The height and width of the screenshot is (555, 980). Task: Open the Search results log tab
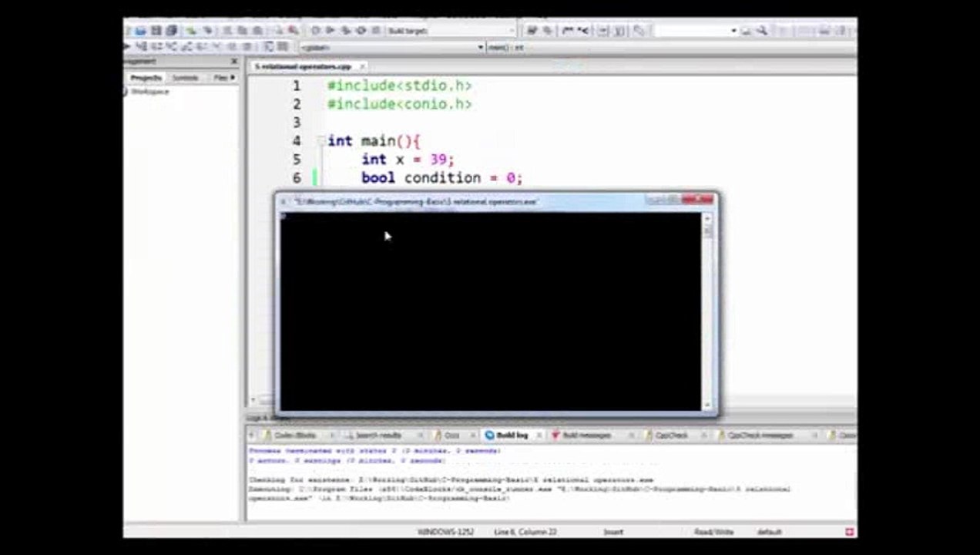click(x=377, y=436)
